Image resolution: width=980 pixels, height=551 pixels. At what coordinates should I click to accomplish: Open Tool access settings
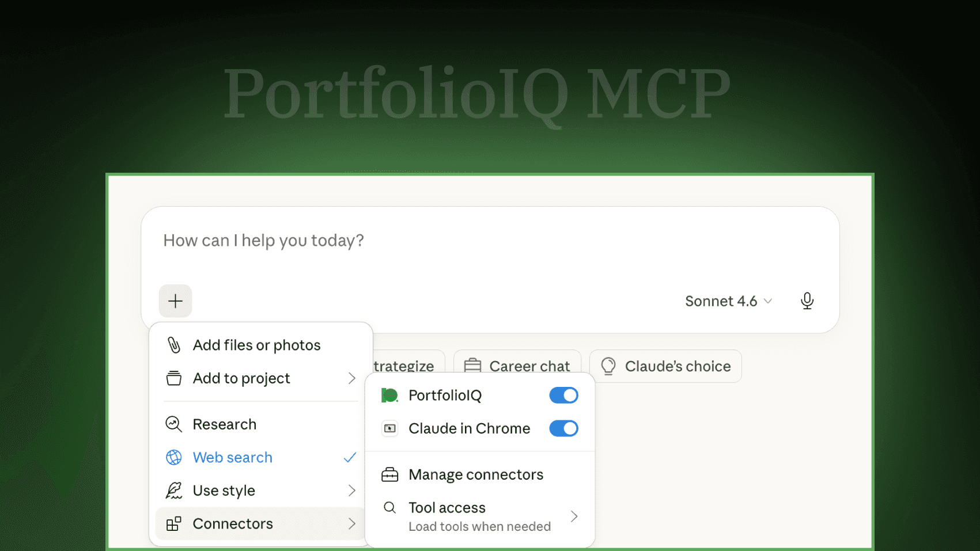[x=480, y=516]
